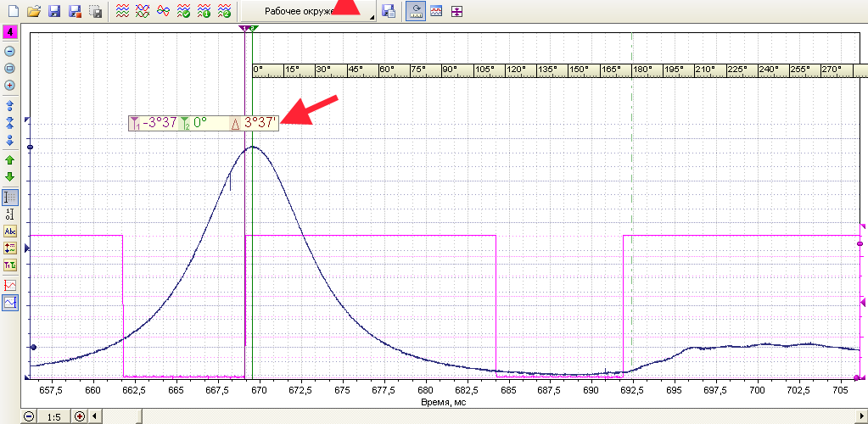Image resolution: width=868 pixels, height=424 pixels.
Task: Click the waveform icon with green number 1
Action: [204, 10]
